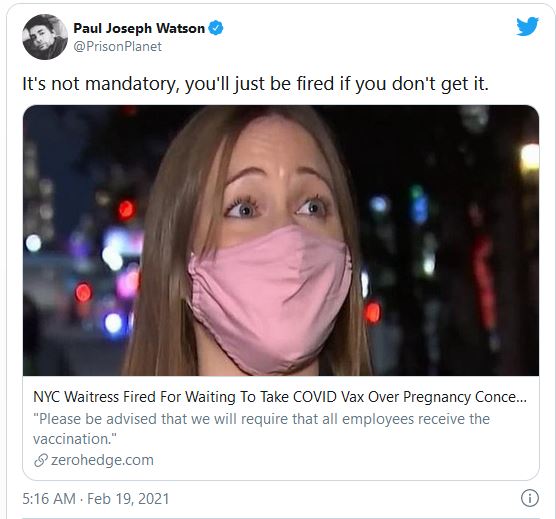Viewport: 556px width, 519px height.
Task: Click the 5:16 AM timestamp
Action: coord(49,499)
